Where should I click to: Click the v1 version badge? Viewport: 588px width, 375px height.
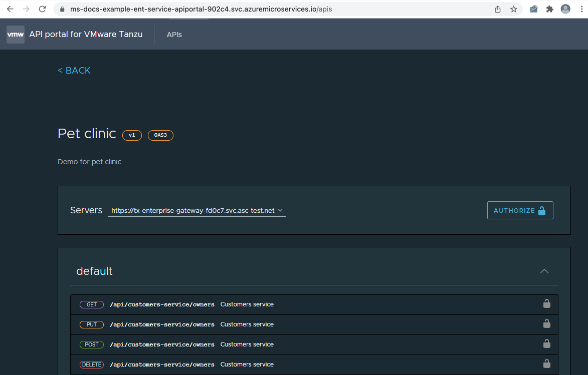click(x=132, y=135)
